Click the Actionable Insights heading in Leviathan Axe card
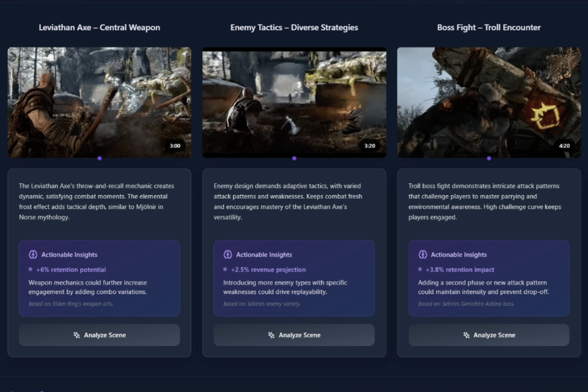The height and width of the screenshot is (392, 588). point(69,255)
